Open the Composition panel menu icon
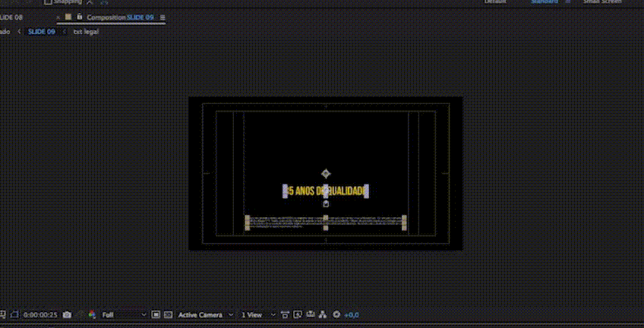Image resolution: width=644 pixels, height=328 pixels. coord(163,17)
